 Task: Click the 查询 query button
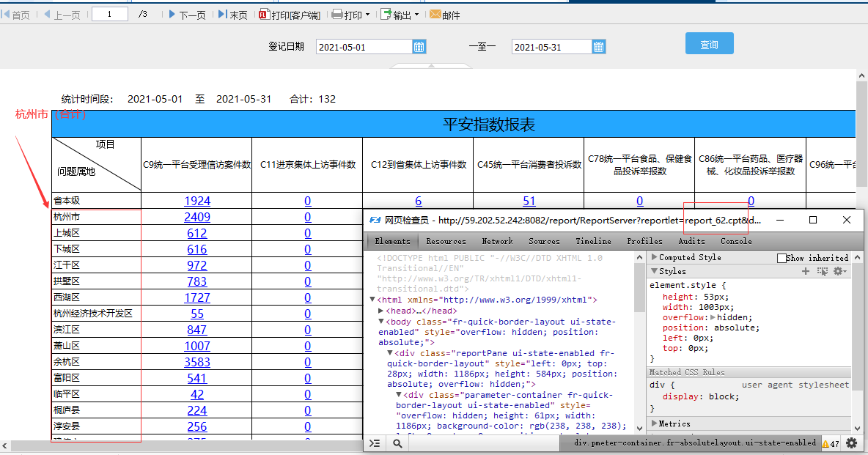(x=709, y=43)
